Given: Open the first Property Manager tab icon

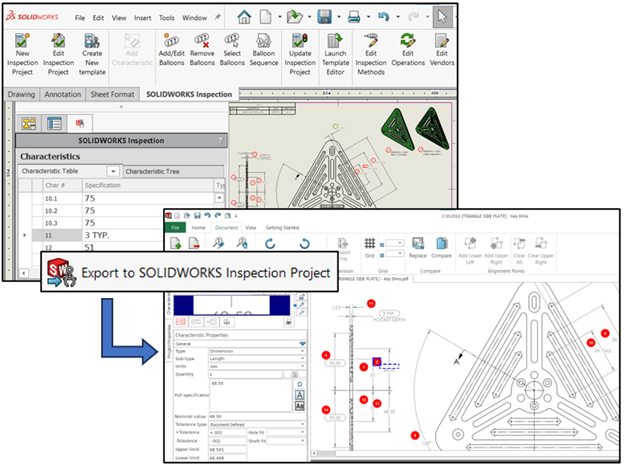Looking at the screenshot, I should coord(29,124).
